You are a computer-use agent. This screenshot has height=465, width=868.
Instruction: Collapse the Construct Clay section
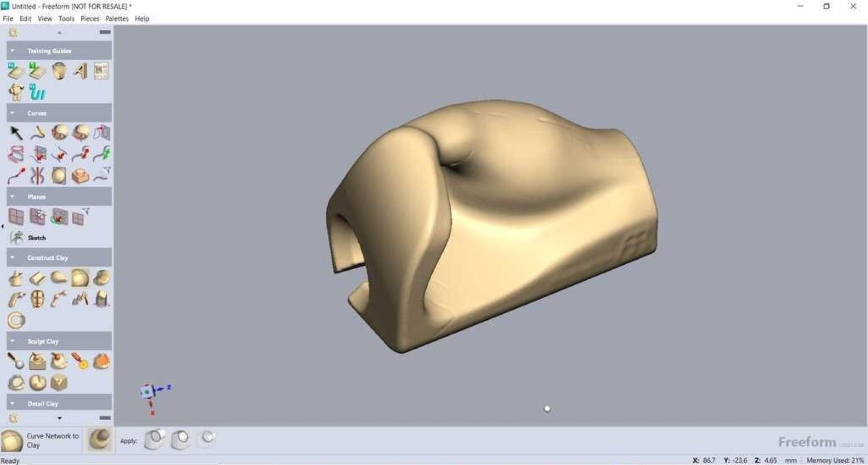(x=12, y=258)
